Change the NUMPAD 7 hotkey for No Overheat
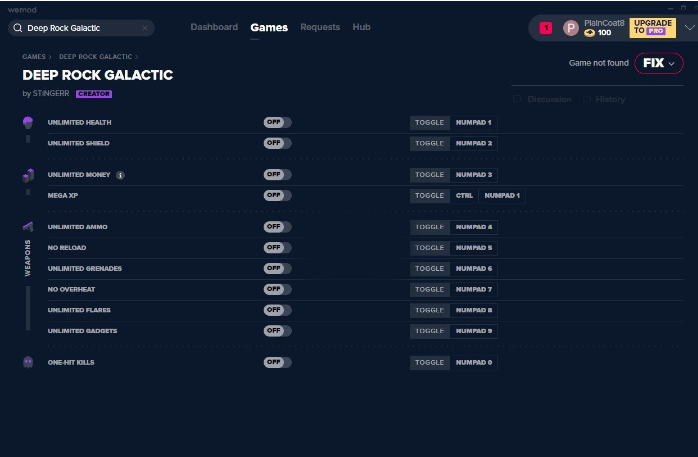Screen dimensions: 698x457 coord(474,289)
